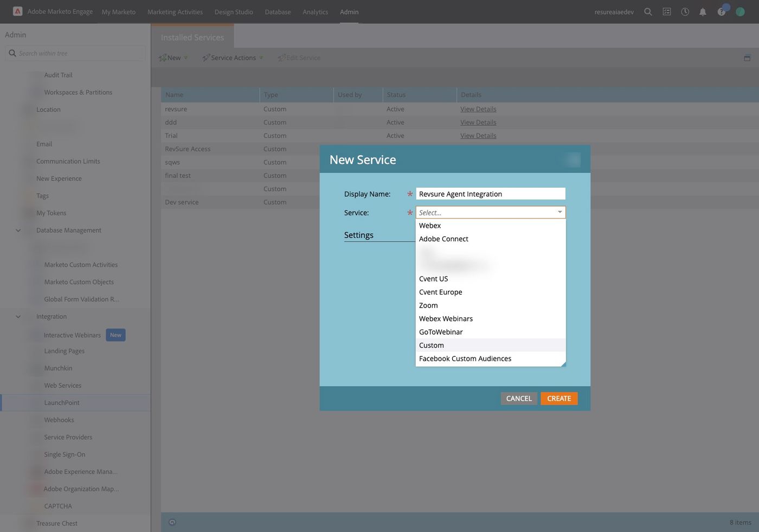
Task: Click the New service toolbar button
Action: 173,57
